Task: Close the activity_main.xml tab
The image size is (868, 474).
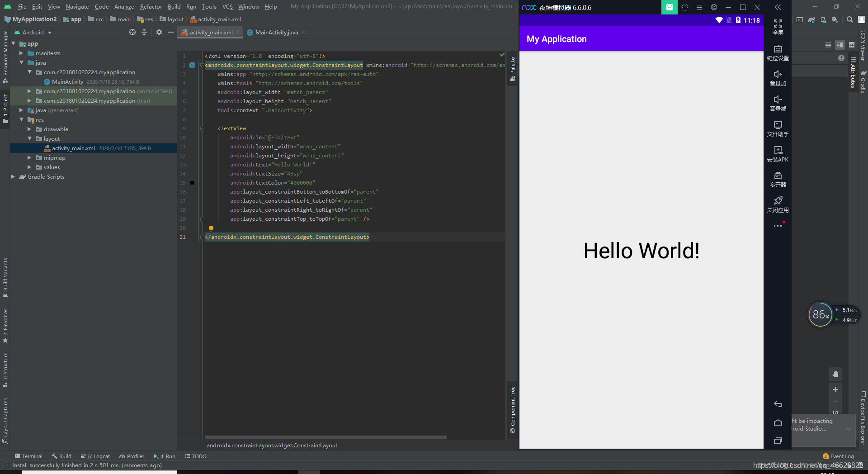Action: click(238, 32)
